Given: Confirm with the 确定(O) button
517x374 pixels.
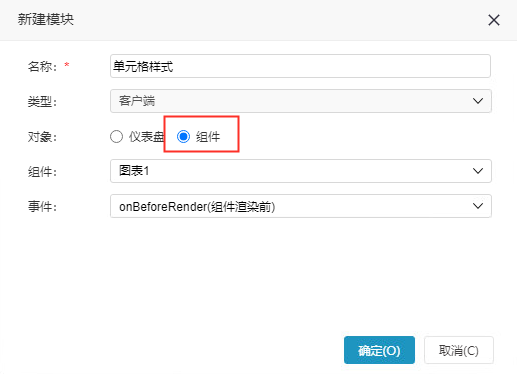Looking at the screenshot, I should click(379, 350).
